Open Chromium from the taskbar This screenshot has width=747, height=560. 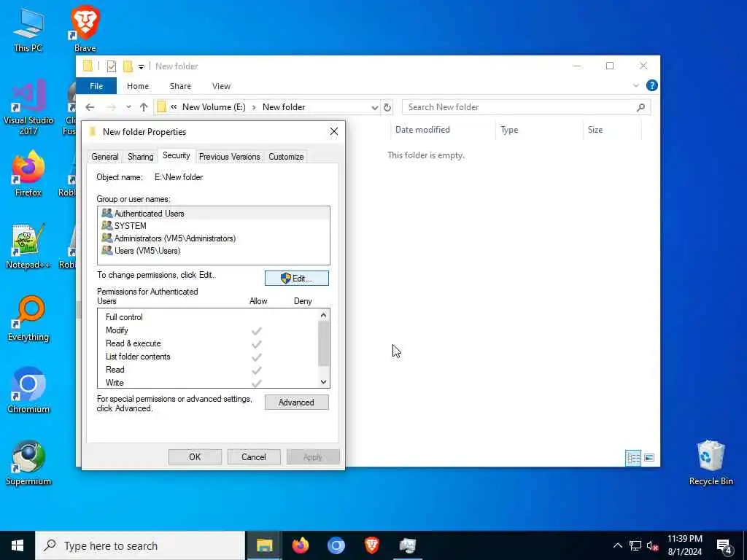(x=336, y=545)
